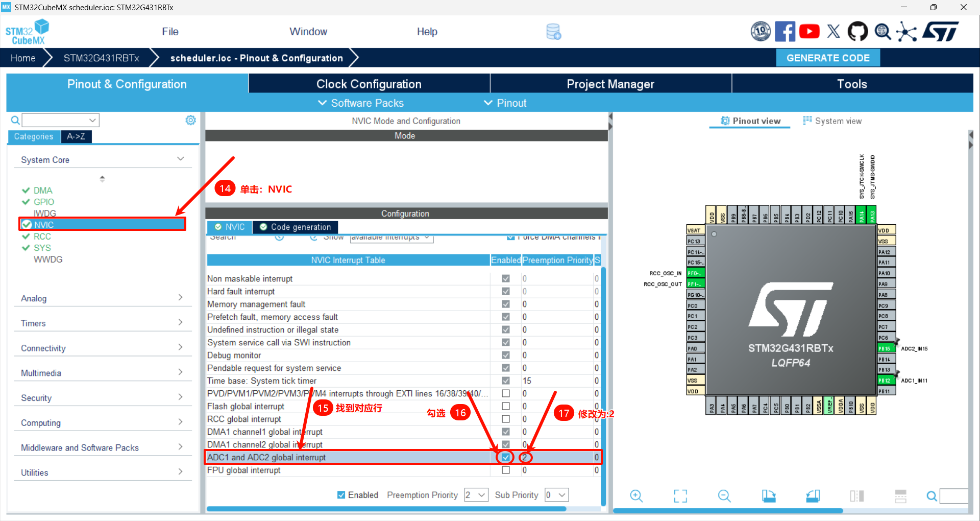The height and width of the screenshot is (521, 980).
Task: Switch to System view
Action: point(832,121)
